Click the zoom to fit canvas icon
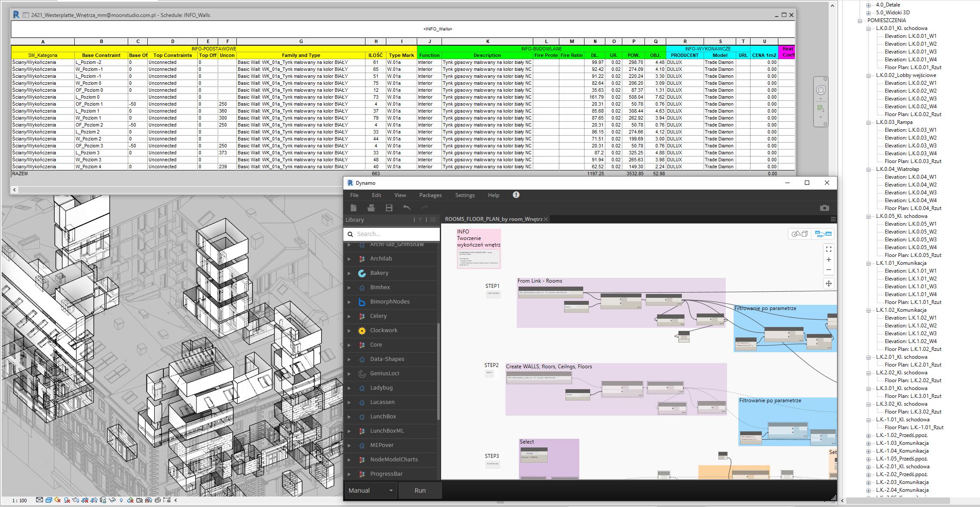The image size is (980, 507). (x=828, y=249)
